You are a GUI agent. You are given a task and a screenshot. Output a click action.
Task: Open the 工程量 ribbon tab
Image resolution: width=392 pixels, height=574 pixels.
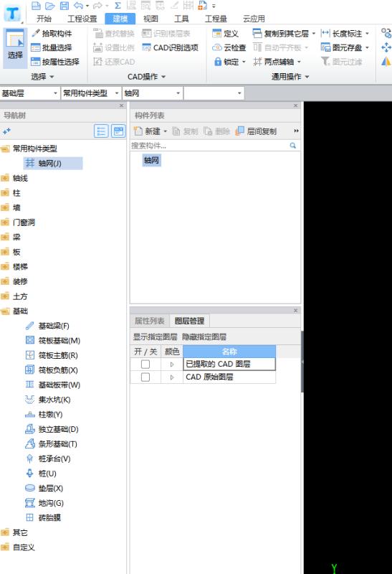point(216,19)
